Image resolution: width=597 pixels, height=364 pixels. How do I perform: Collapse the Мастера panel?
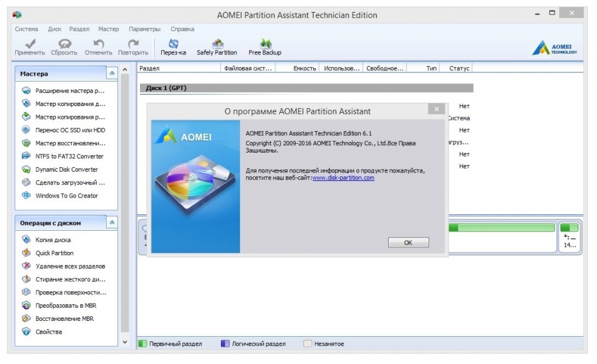coord(111,74)
